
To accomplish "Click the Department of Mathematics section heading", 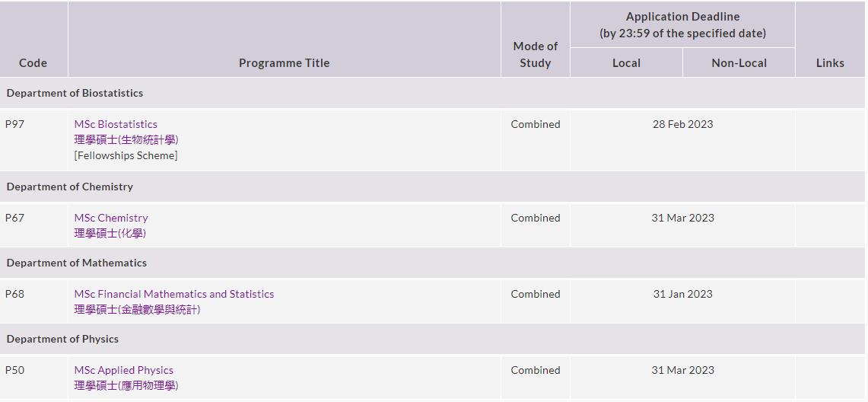I will click(x=77, y=263).
